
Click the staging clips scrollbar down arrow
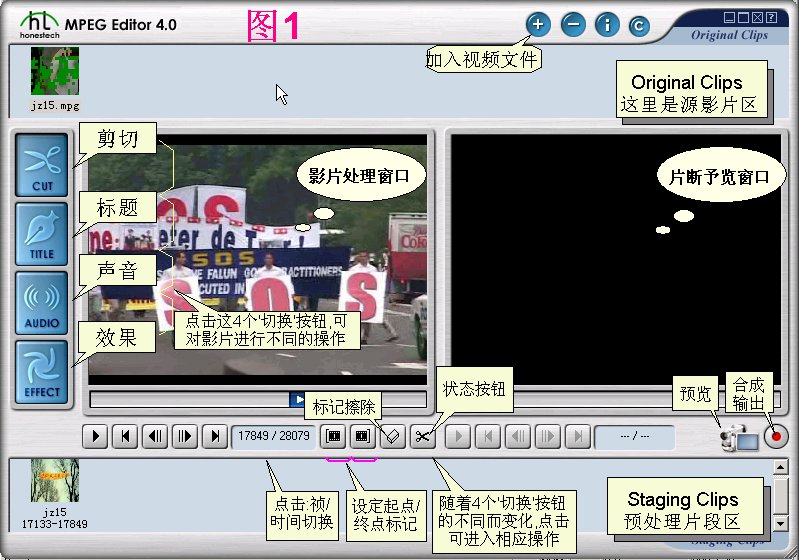tap(780, 523)
